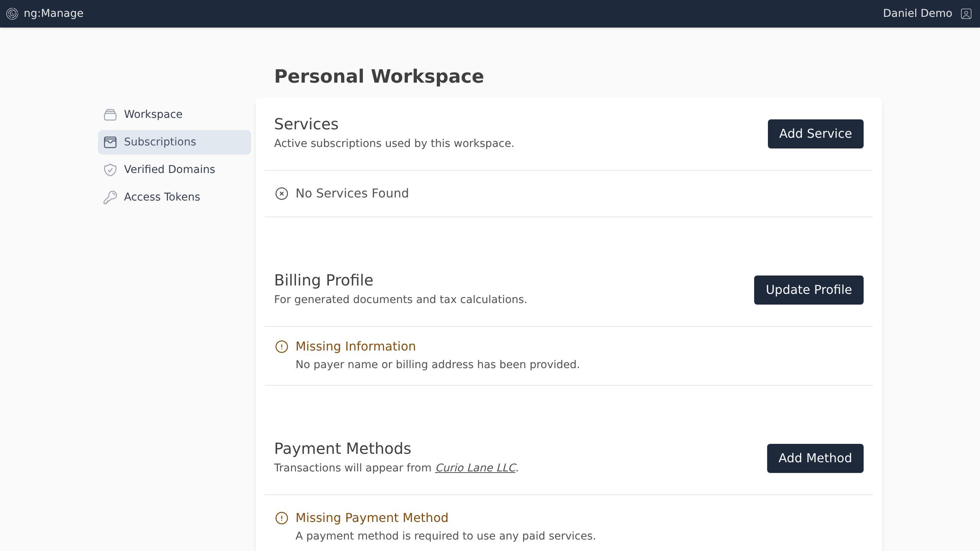Viewport: 980px width, 551px height.
Task: Click the user profile avatar icon
Action: (966, 14)
